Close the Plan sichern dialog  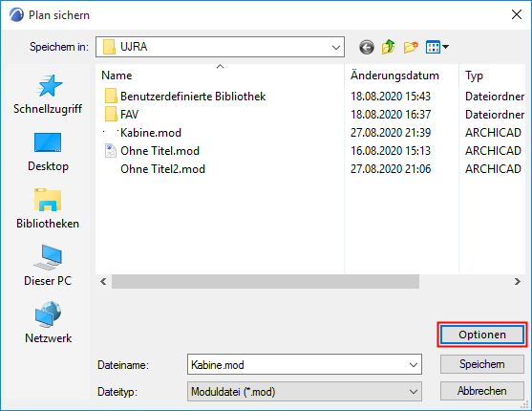tap(517, 14)
